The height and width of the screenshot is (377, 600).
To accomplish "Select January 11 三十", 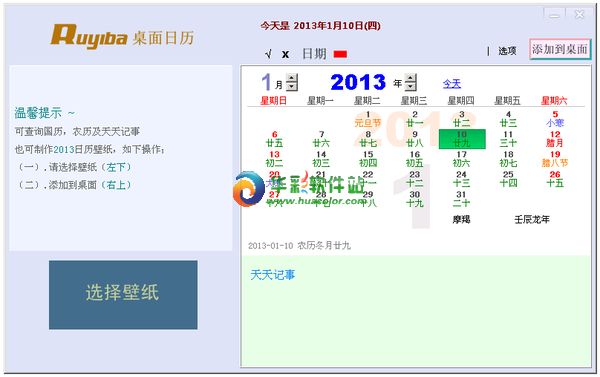I will (508, 139).
